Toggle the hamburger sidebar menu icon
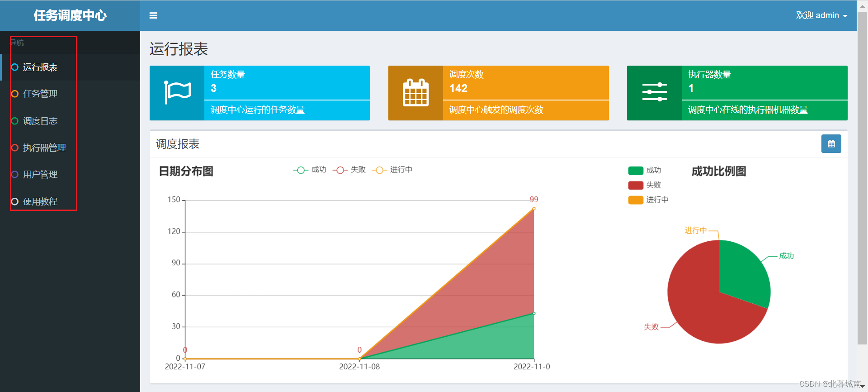 click(153, 15)
